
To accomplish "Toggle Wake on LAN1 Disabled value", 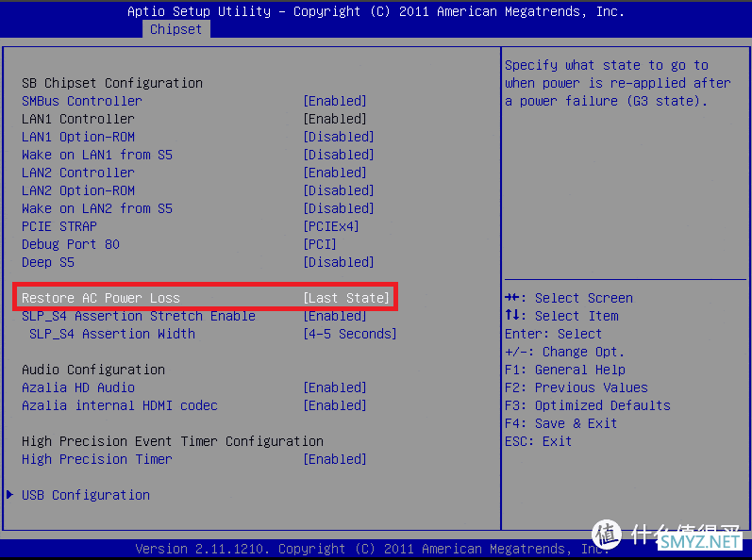I will [339, 155].
